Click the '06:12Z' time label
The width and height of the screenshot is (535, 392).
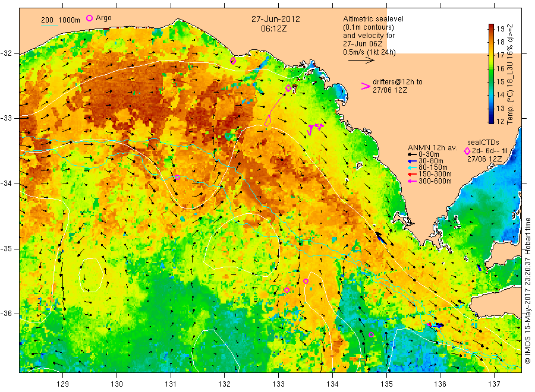point(273,29)
